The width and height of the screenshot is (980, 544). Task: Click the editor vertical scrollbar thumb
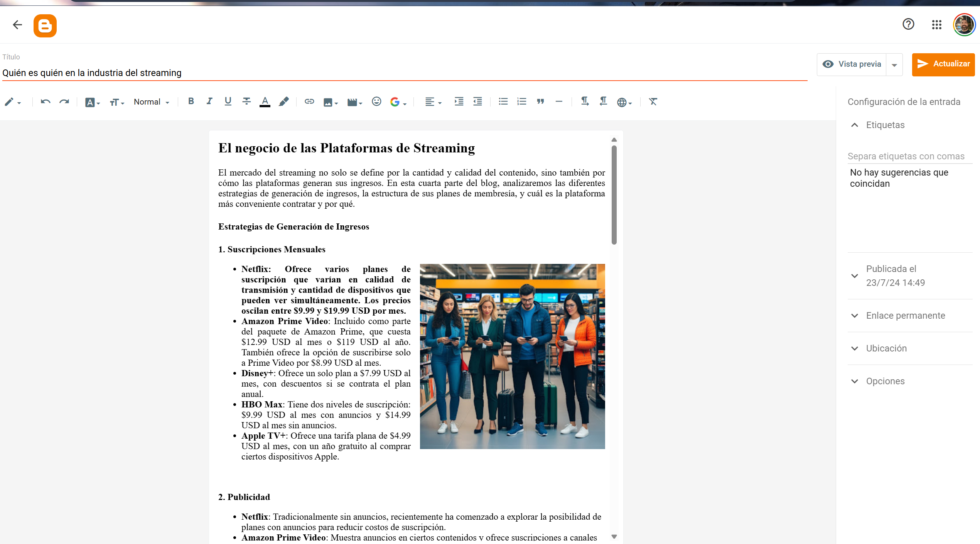point(614,195)
